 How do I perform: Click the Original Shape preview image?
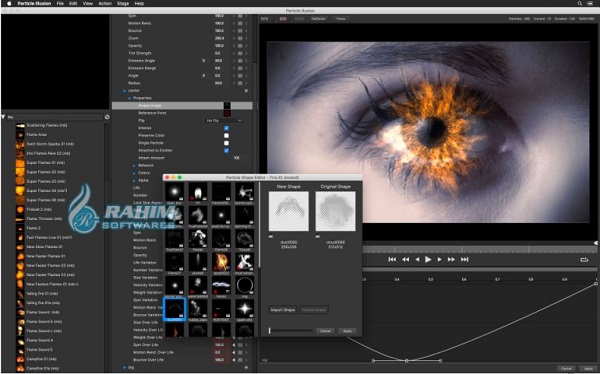335,211
